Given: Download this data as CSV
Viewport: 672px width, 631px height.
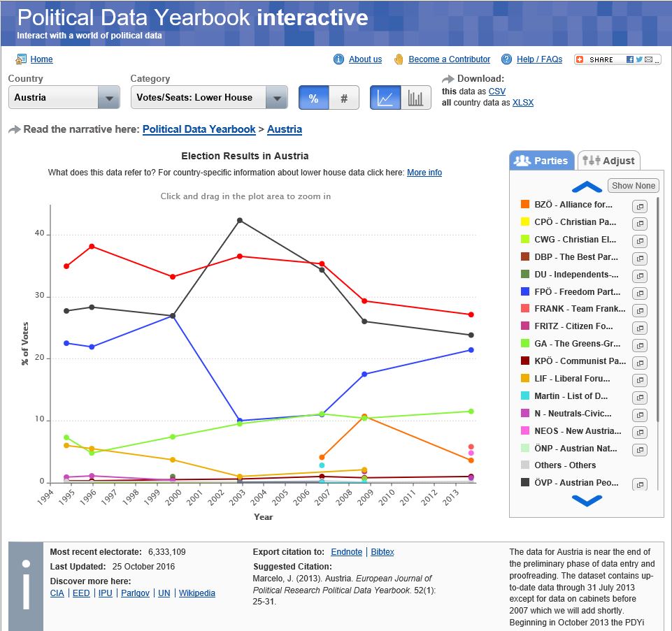Looking at the screenshot, I should coord(496,92).
